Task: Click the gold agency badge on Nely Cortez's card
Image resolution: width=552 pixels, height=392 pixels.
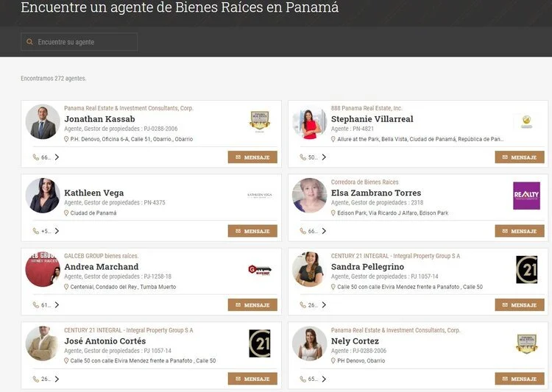Action: [527, 343]
